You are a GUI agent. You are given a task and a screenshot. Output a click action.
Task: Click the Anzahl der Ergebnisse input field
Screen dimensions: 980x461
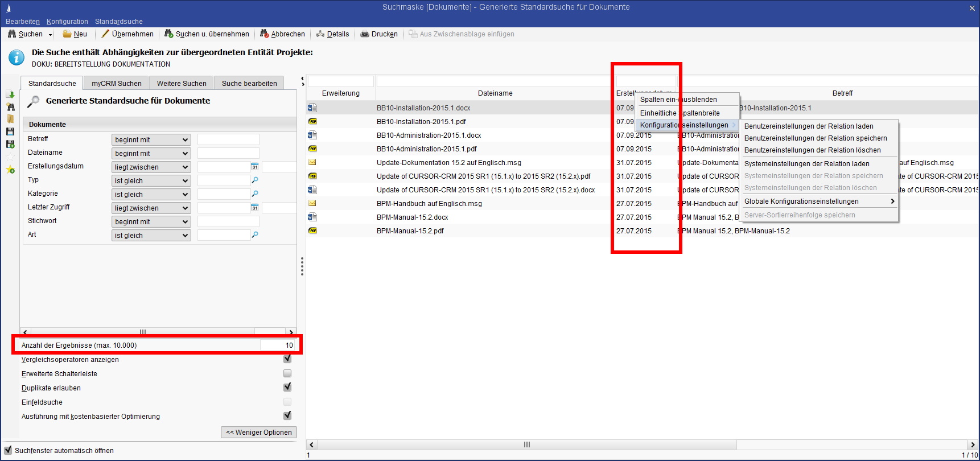click(278, 345)
